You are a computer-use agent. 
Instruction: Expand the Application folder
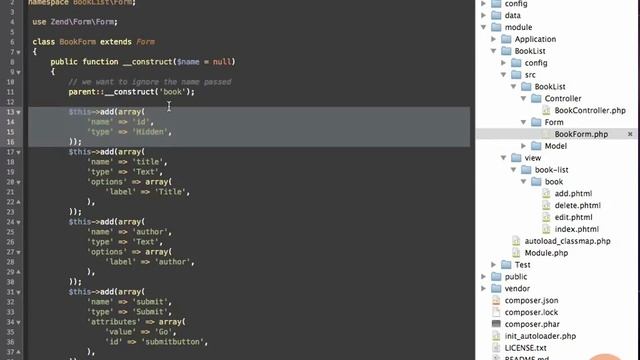pyautogui.click(x=494, y=39)
